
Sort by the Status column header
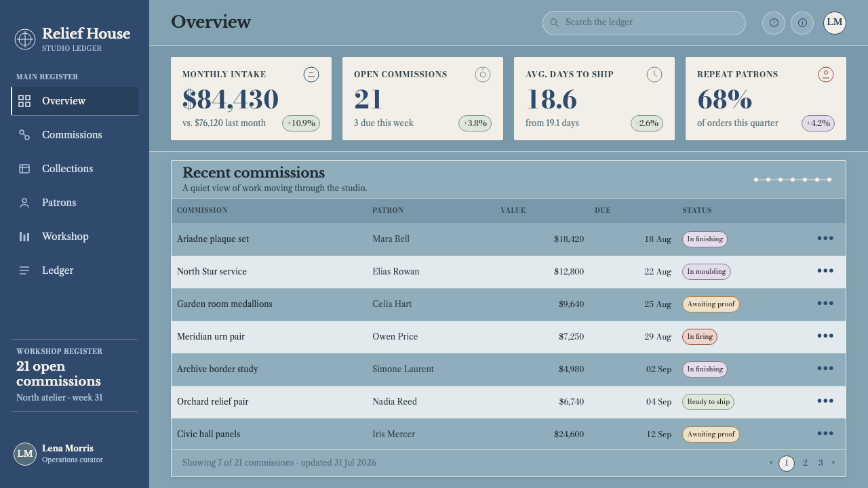click(697, 210)
